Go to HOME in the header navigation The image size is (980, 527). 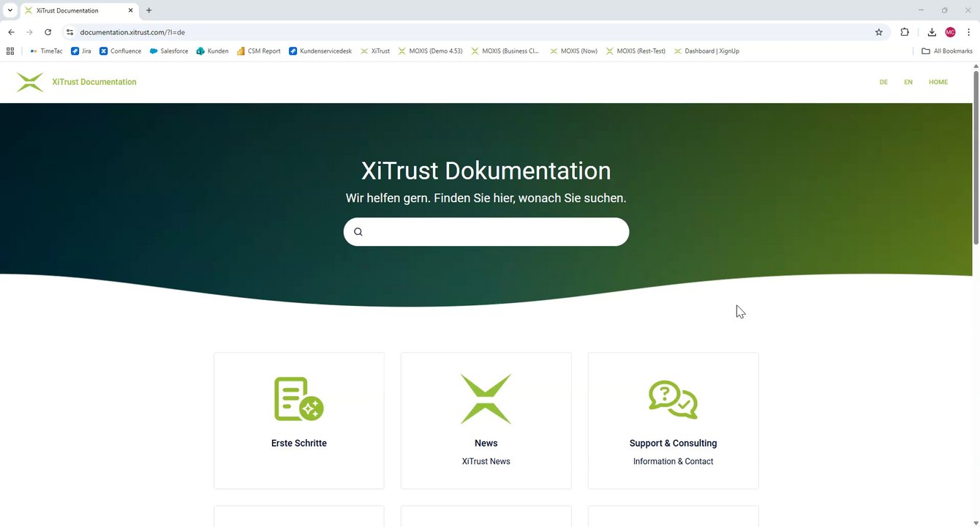click(x=938, y=82)
